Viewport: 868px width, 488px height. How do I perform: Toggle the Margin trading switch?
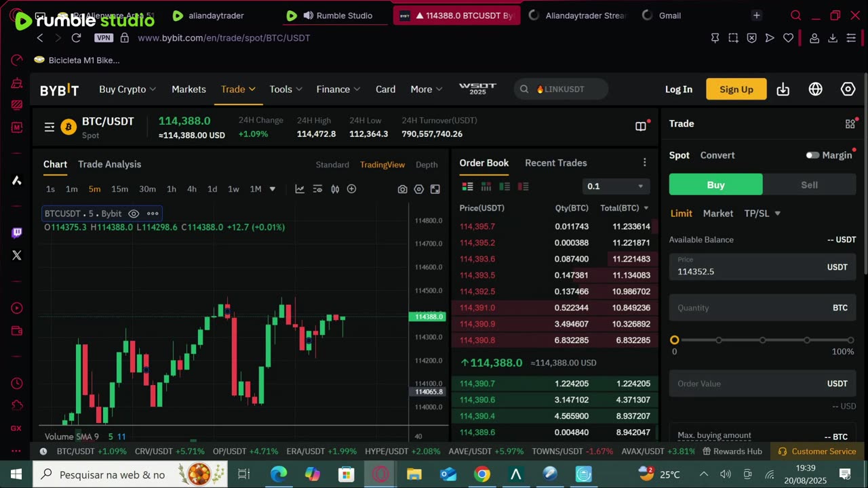coord(812,155)
